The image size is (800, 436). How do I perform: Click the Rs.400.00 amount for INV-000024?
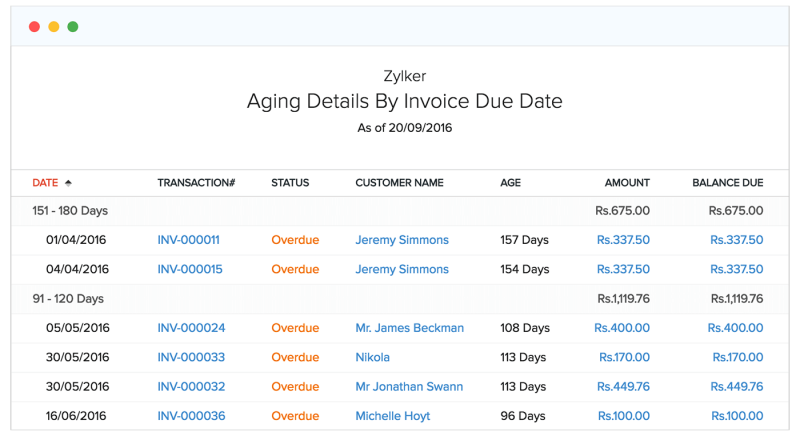click(622, 328)
